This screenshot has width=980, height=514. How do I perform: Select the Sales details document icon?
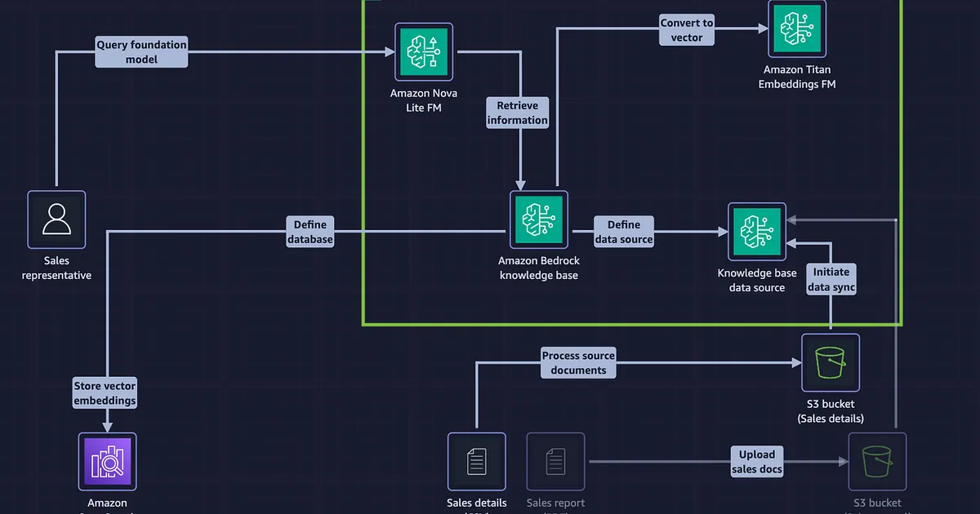coord(477,462)
